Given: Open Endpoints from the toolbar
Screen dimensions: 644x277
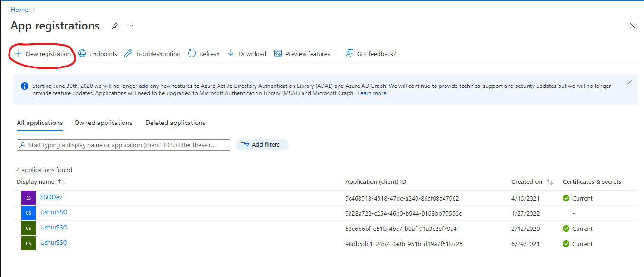Looking at the screenshot, I should [97, 54].
